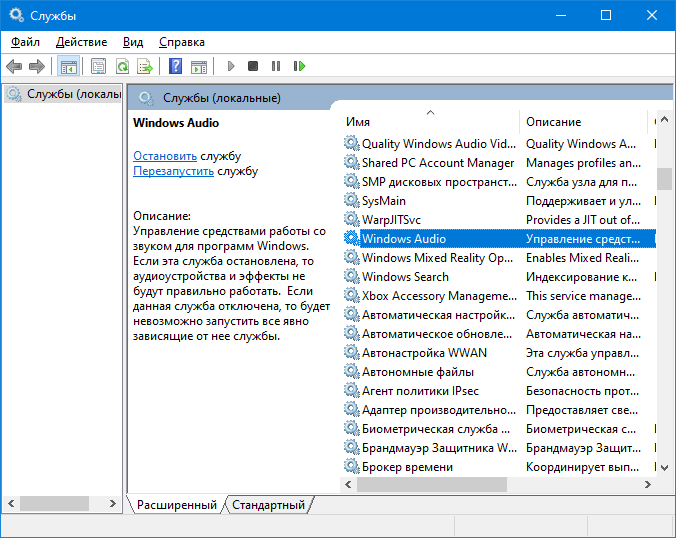Switch to the Стандартный tab
Viewport: 676px width, 538px height.
pos(268,505)
